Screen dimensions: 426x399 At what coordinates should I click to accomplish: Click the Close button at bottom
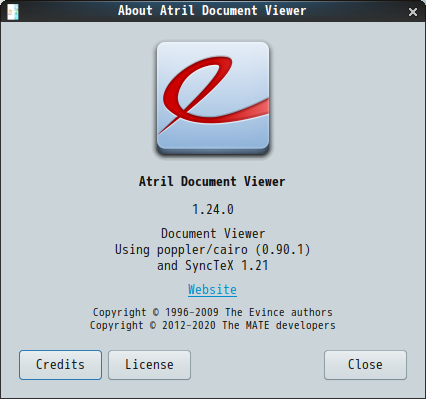coord(365,365)
